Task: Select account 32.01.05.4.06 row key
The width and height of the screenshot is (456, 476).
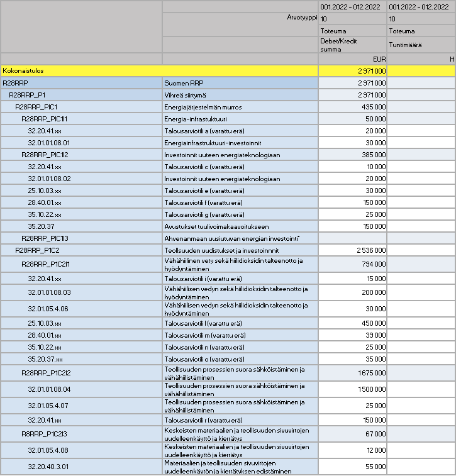Action: point(49,309)
